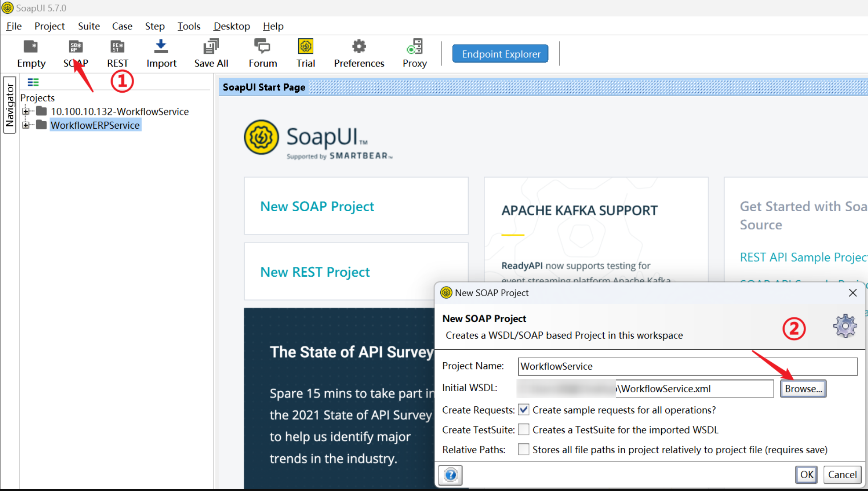Open the Desktop menu
868x491 pixels.
(231, 26)
